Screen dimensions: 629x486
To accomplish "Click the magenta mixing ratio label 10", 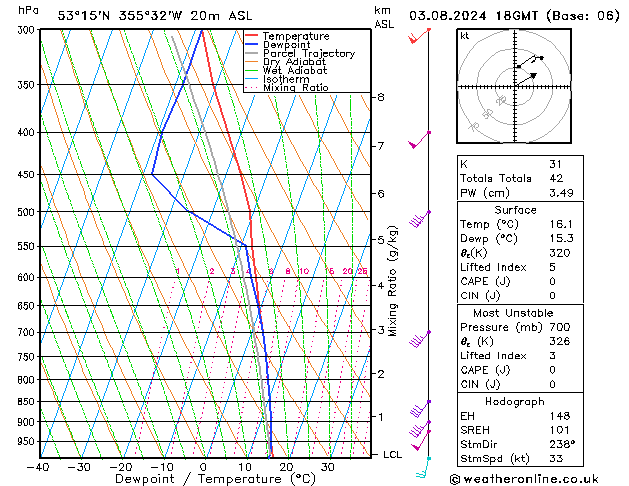I will [x=303, y=271].
